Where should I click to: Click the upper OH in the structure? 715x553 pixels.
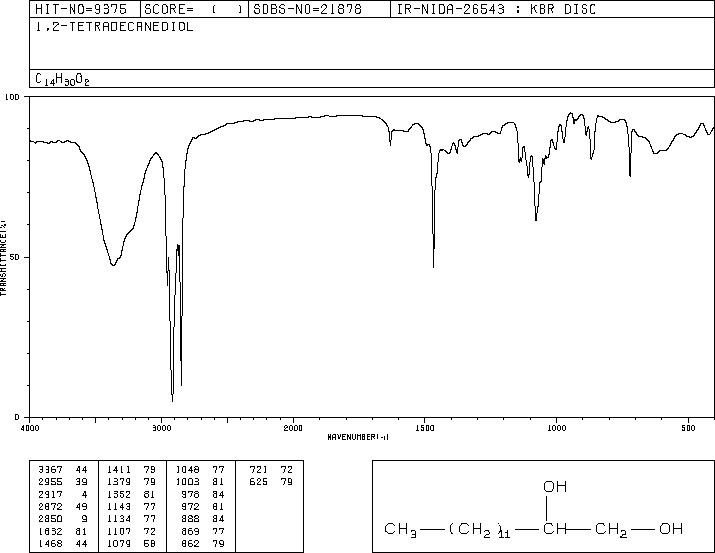(x=555, y=487)
